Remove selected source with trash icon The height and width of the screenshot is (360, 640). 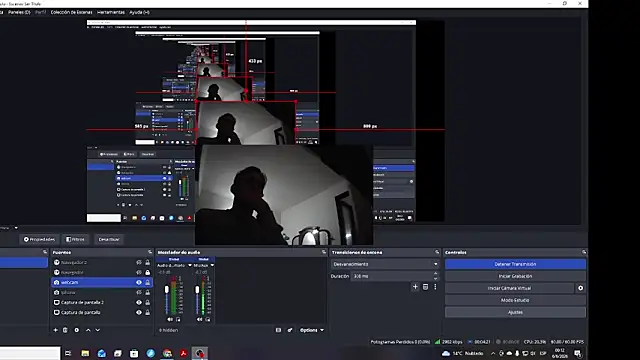click(x=65, y=330)
